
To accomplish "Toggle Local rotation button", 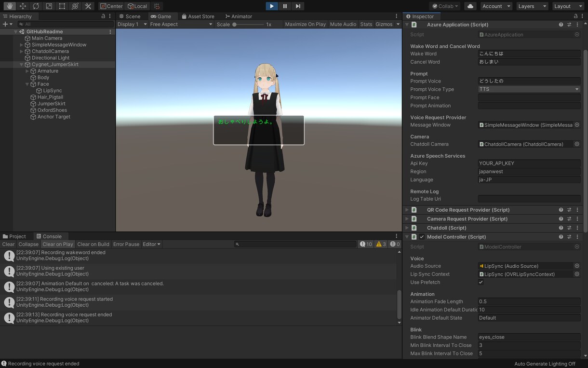I will tap(137, 6).
